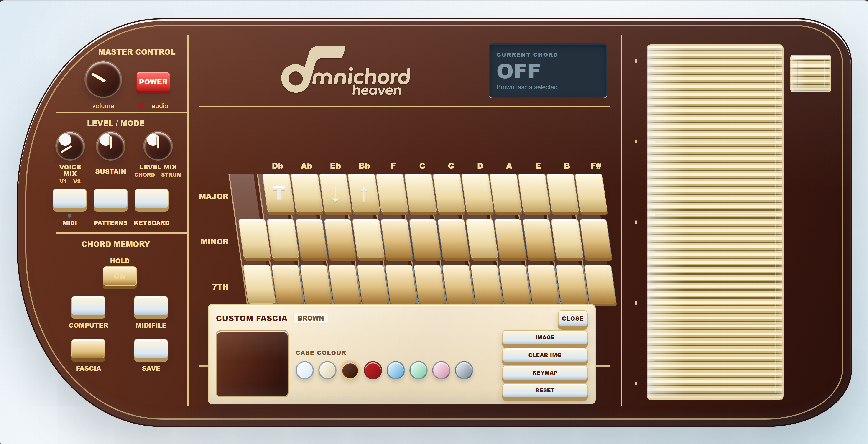
Task: Click the LEVEL / MODE heading
Action: pos(116,123)
